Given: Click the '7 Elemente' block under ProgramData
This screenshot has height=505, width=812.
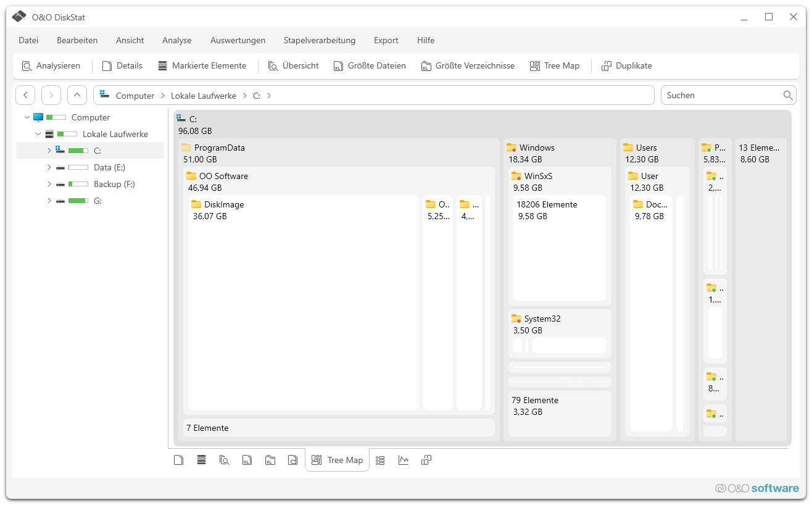Looking at the screenshot, I should click(339, 428).
